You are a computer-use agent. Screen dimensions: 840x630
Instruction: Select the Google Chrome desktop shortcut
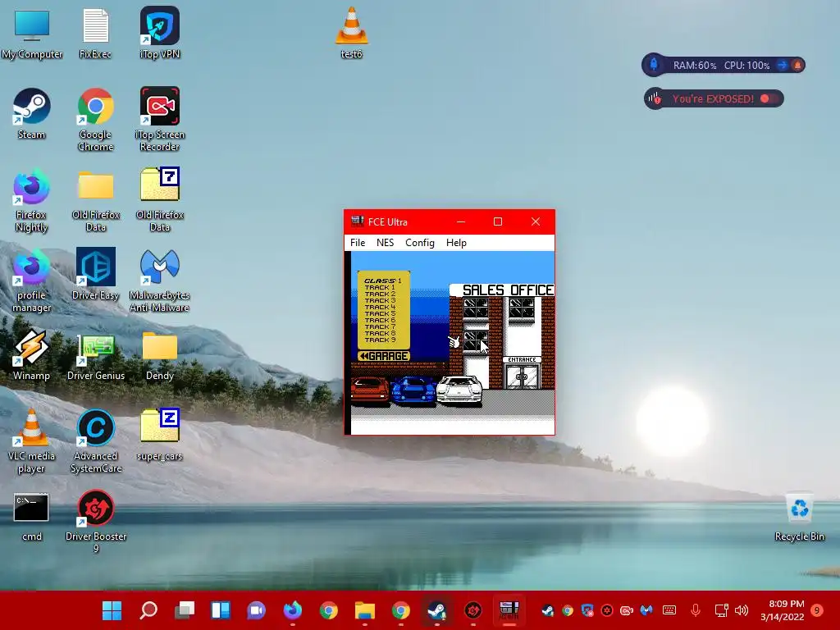click(x=95, y=120)
